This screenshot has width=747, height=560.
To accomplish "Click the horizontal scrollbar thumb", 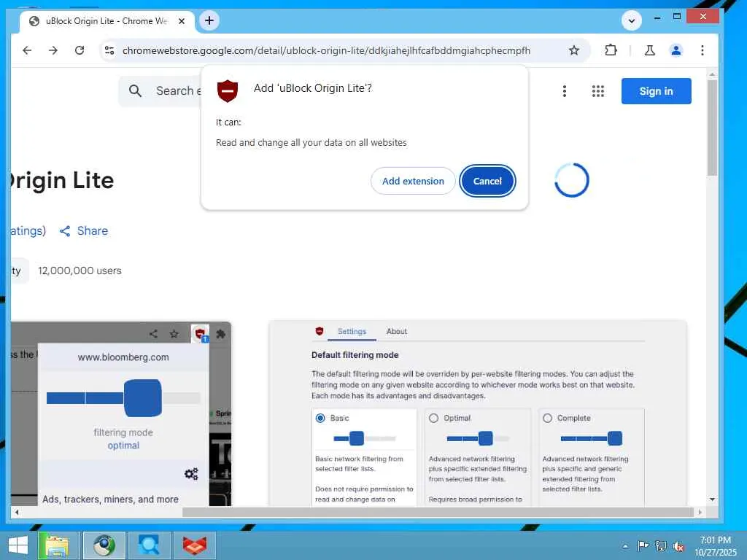I will click(438, 513).
